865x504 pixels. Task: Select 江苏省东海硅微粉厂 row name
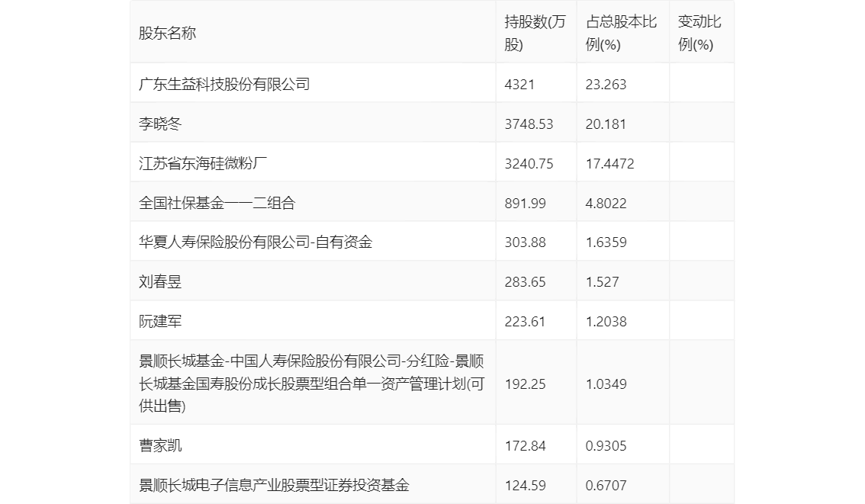202,163
